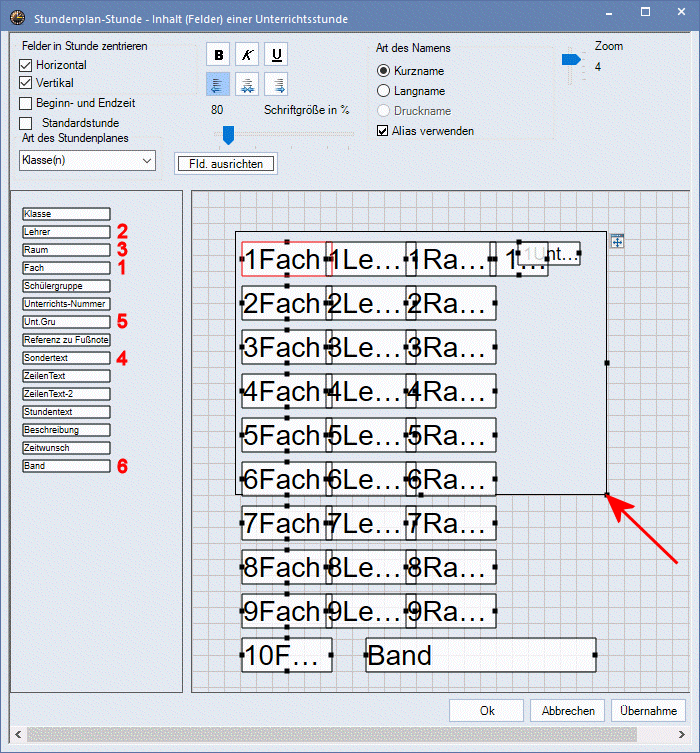The height and width of the screenshot is (753, 700).
Task: Uncheck the Horizontal centering checkbox
Action: (27, 64)
